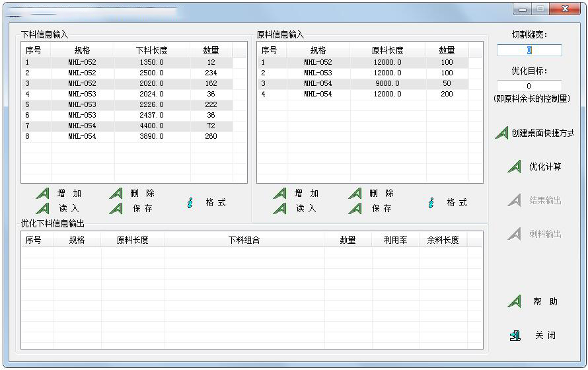Click the 创建桌面快捷方式 icon
This screenshot has width=588, height=370.
pos(501,133)
